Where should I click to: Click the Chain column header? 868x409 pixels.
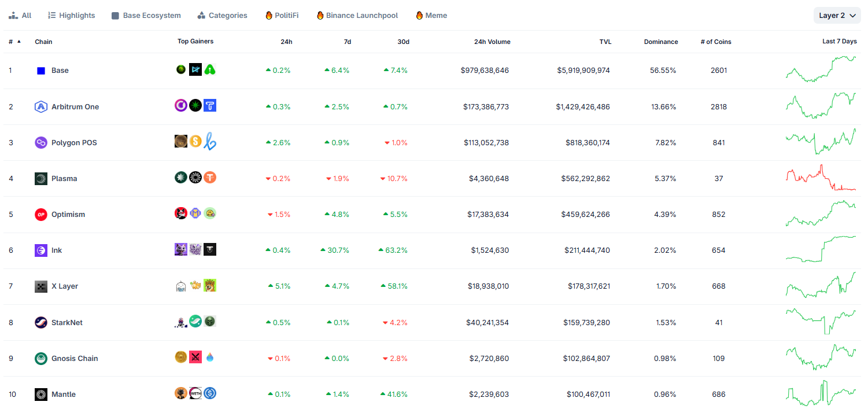coord(43,42)
